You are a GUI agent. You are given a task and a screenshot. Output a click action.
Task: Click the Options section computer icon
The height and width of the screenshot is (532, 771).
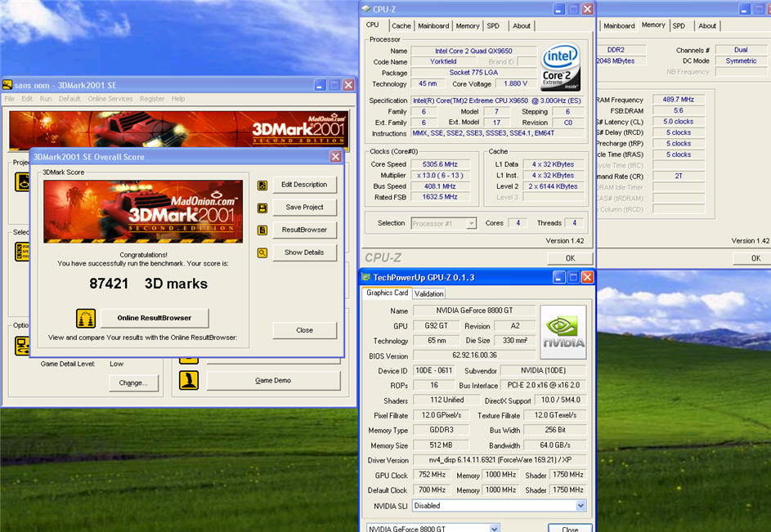click(21, 346)
